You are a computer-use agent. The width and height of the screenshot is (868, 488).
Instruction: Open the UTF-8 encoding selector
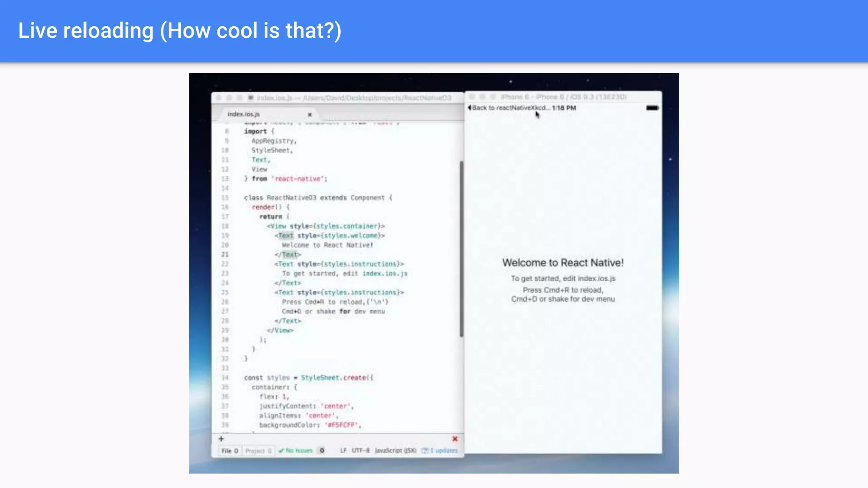point(361,451)
